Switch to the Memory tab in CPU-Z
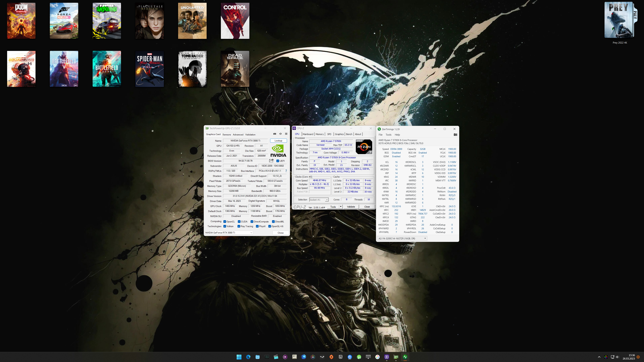Screen dimensions: 644x362 [319, 134]
